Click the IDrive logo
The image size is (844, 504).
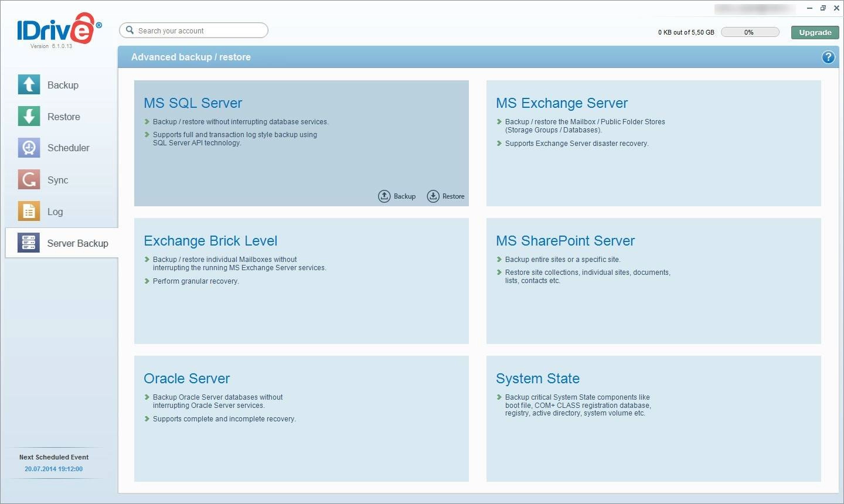point(59,29)
